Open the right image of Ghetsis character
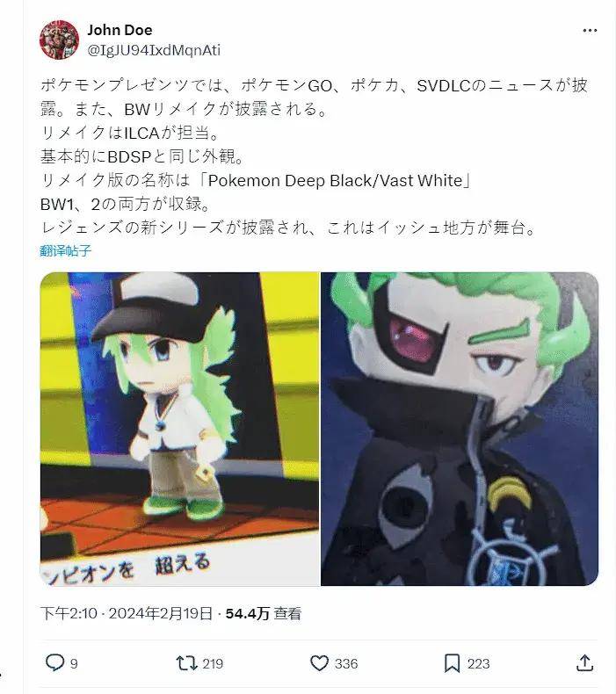Image resolution: width=616 pixels, height=694 pixels. point(460,429)
